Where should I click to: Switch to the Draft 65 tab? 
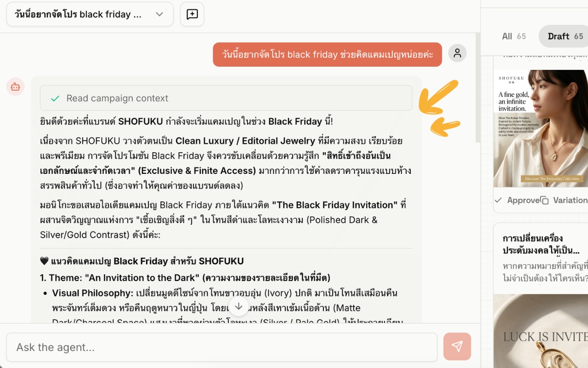tap(564, 36)
